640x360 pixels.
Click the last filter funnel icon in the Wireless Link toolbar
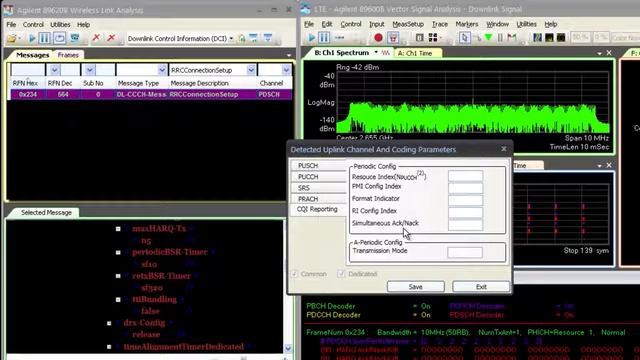(268, 38)
